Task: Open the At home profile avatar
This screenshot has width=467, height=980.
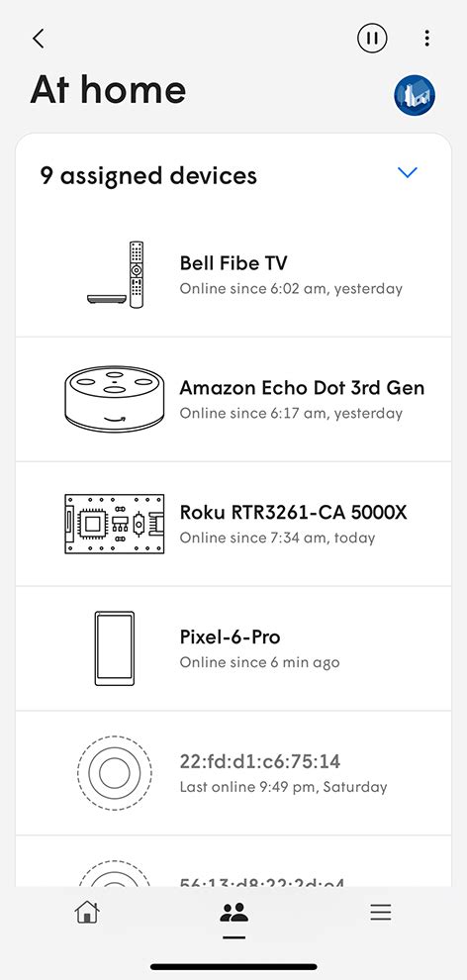Action: tap(415, 96)
